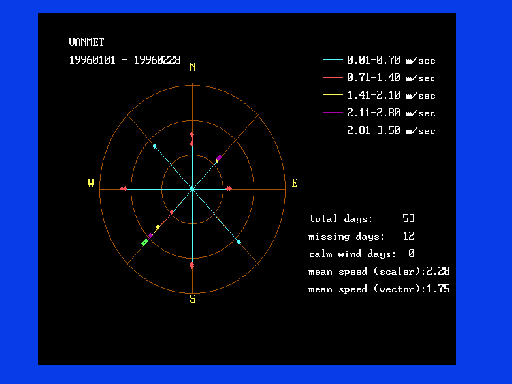The height and width of the screenshot is (384, 512).
Task: Click the red marker on the east axis
Action: click(229, 189)
